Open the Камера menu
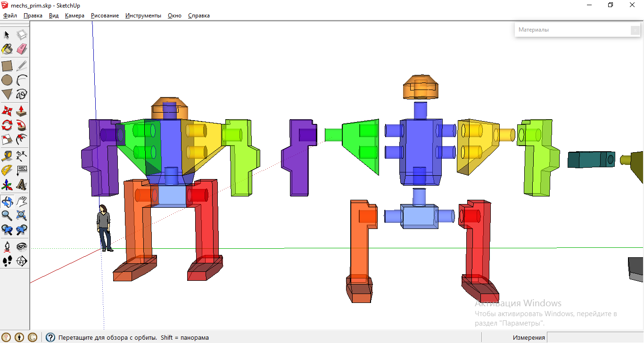 click(x=74, y=16)
